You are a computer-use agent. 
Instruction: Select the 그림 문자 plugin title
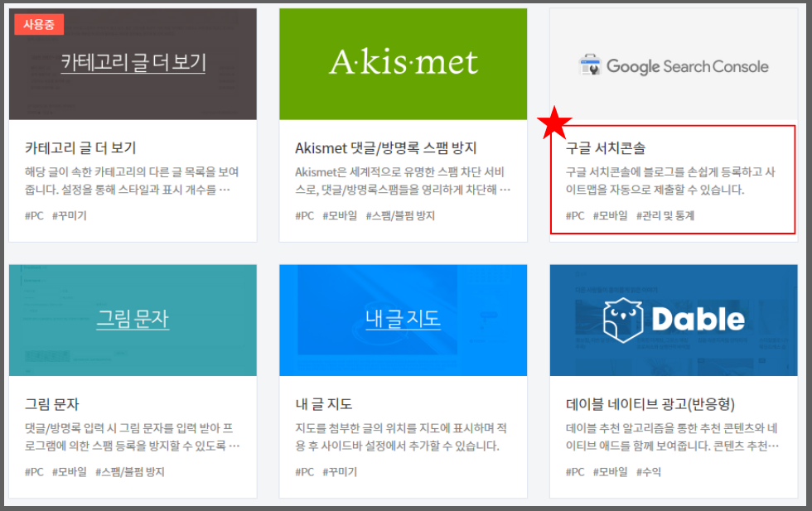pyautogui.click(x=51, y=404)
